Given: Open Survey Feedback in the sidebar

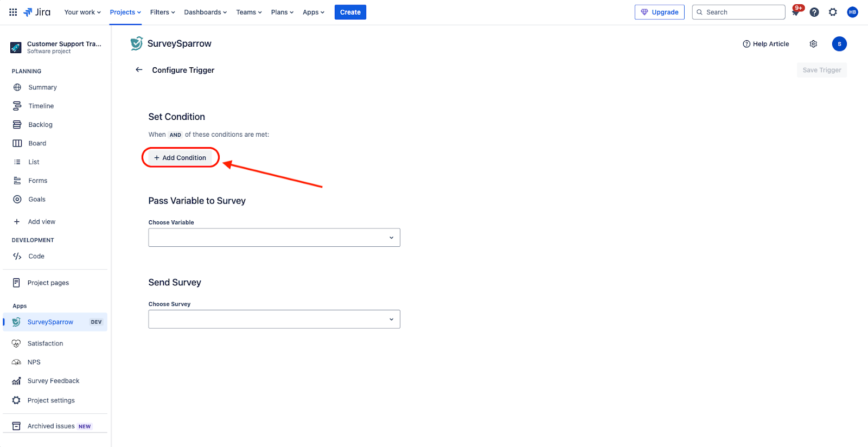Looking at the screenshot, I should 53,381.
